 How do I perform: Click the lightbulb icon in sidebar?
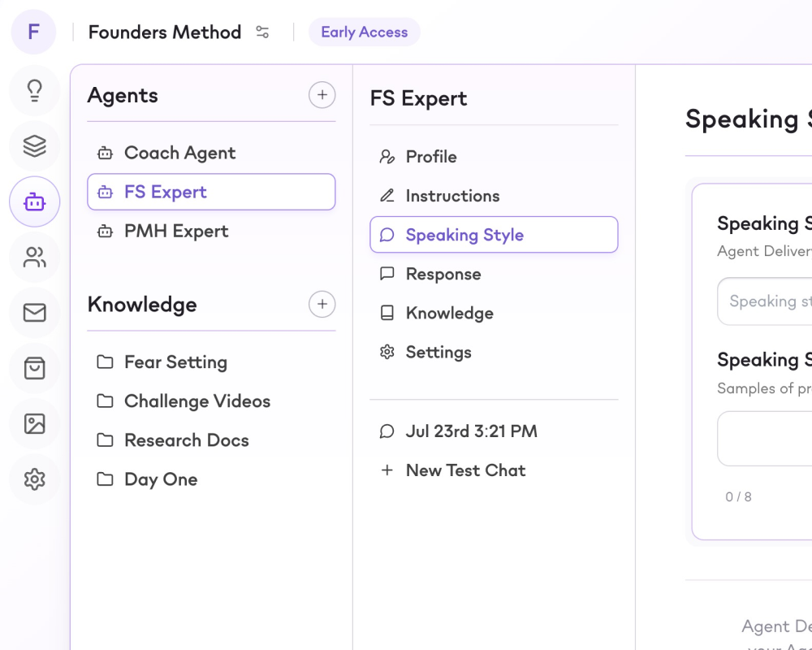34,90
